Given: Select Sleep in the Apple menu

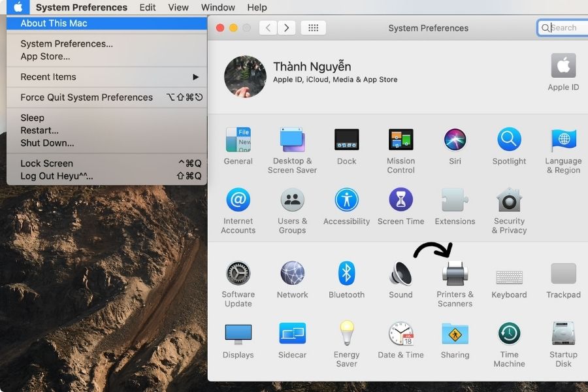Looking at the screenshot, I should (107, 118).
